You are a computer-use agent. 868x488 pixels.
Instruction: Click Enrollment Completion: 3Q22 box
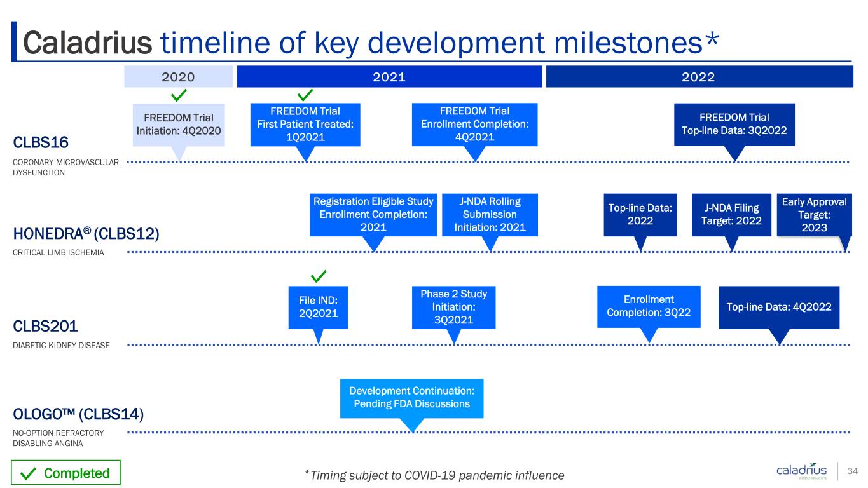point(649,307)
